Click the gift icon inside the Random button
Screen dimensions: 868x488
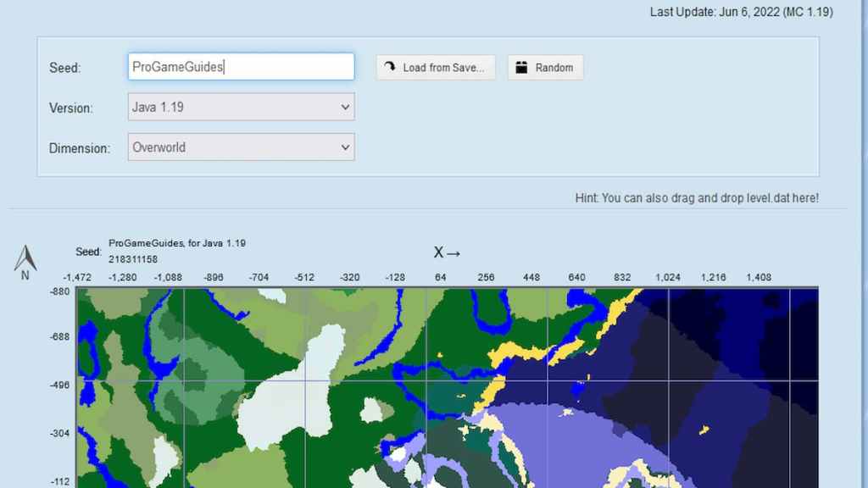coord(523,67)
